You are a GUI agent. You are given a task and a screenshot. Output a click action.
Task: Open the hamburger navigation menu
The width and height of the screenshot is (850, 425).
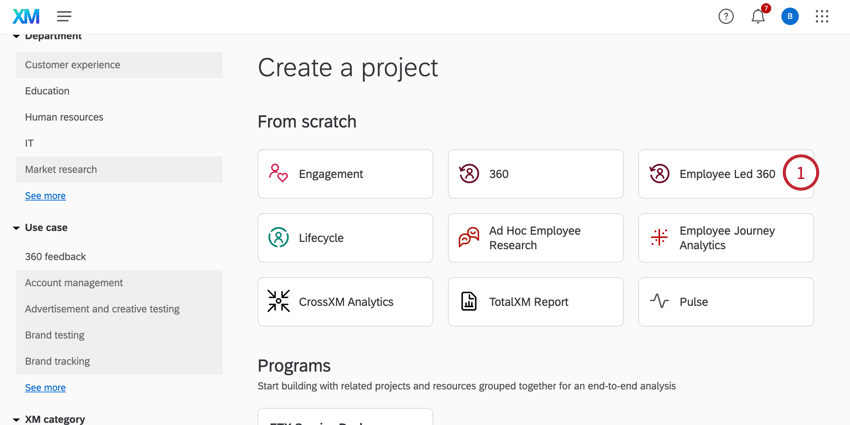(64, 16)
